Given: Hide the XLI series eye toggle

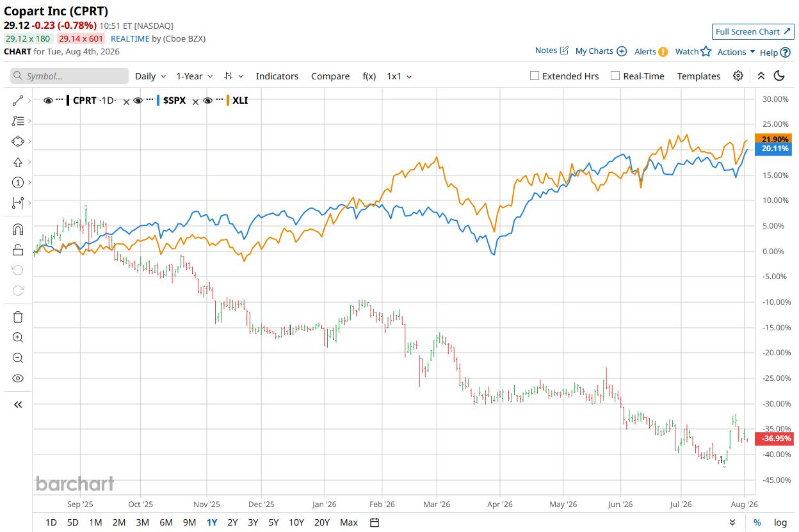Looking at the screenshot, I should pos(207,101).
